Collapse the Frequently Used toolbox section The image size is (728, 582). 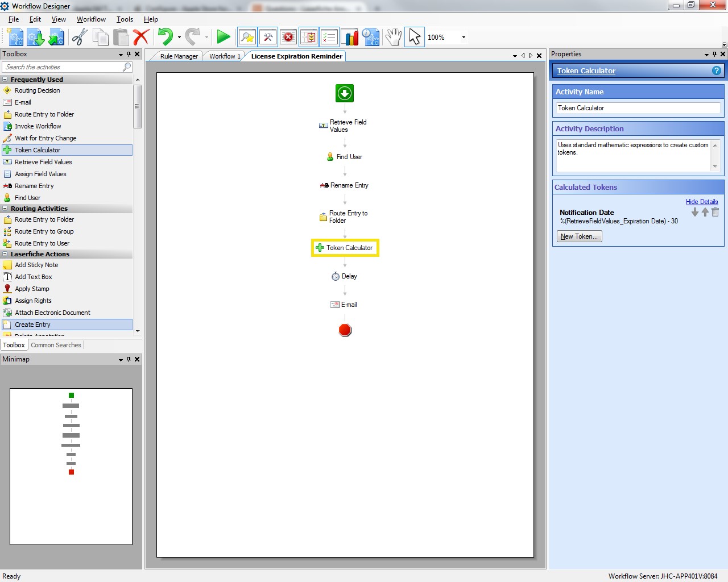click(5, 80)
